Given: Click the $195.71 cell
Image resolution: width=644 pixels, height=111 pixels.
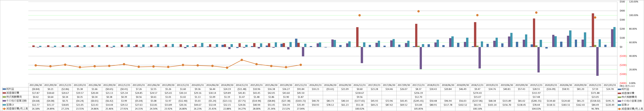Looking at the screenshot, I should coord(610,101).
